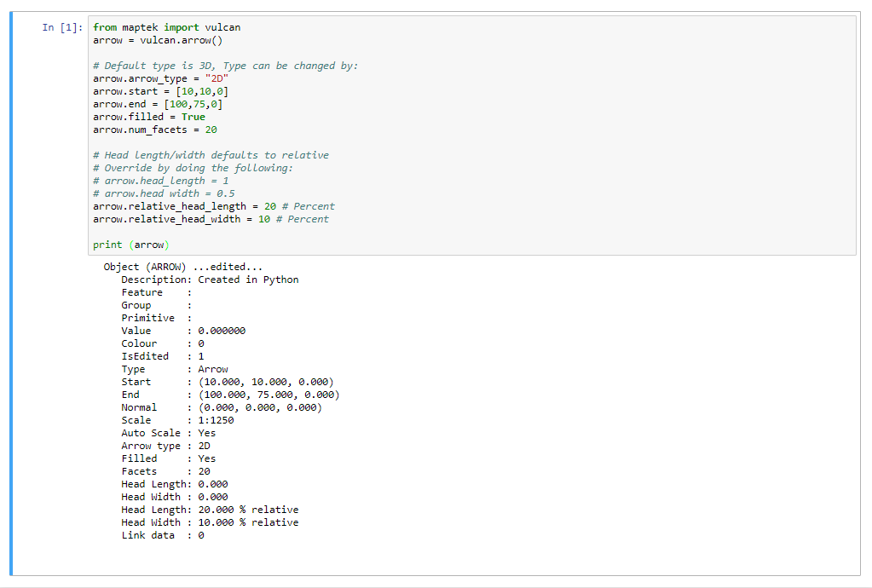This screenshot has height=588, width=872.
Task: Click the 'IsEdited : 1' output row
Action: (163, 356)
